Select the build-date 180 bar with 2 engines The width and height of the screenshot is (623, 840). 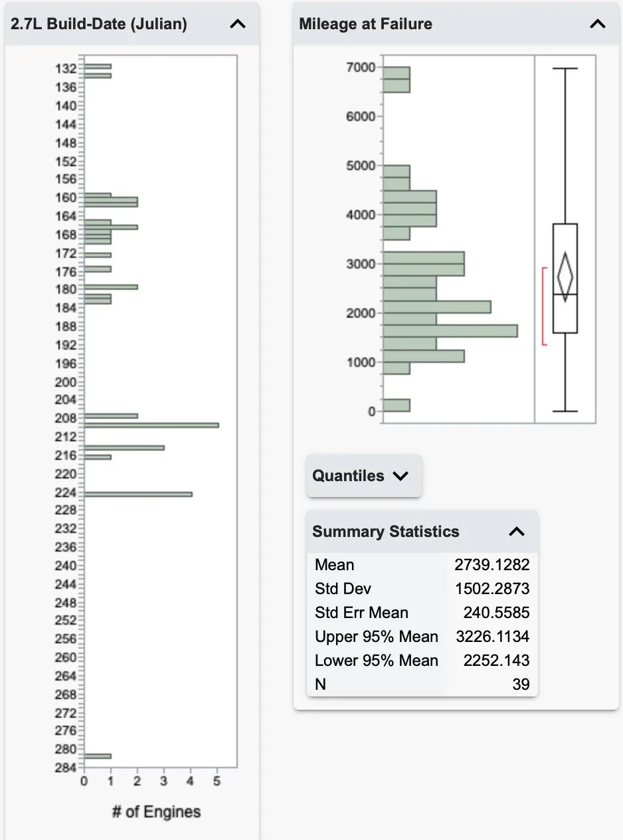(110, 287)
